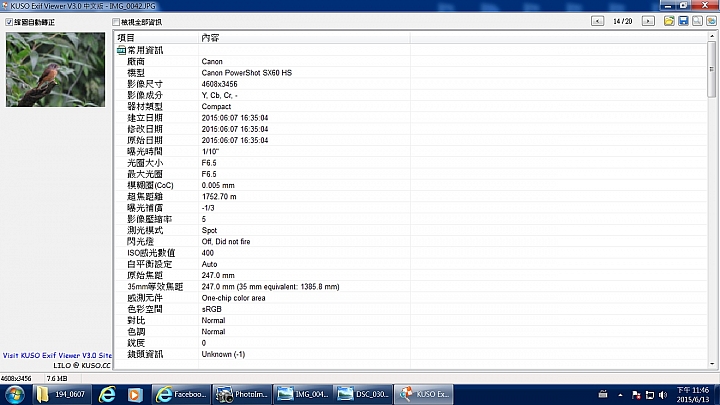720x405 pixels.
Task: Open the 194_0607 folder on the taskbar
Action: point(62,394)
